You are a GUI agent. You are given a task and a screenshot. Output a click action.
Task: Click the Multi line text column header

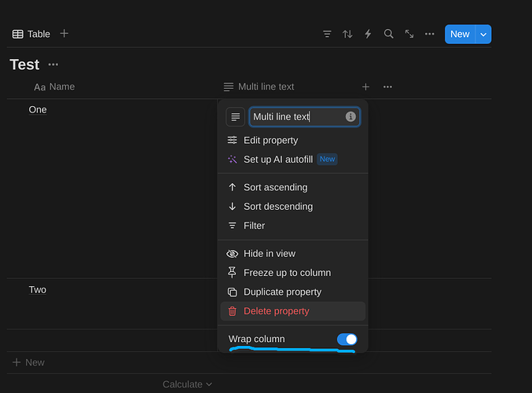click(259, 87)
